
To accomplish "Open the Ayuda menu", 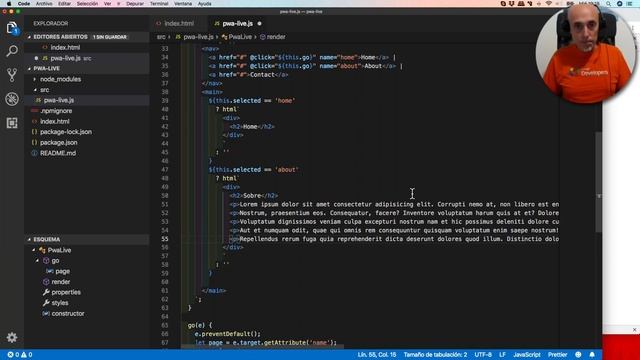I will [204, 4].
